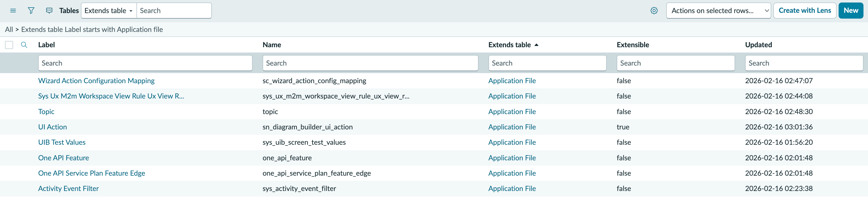
Task: Click Application File in UIB Test Values row
Action: pos(512,142)
